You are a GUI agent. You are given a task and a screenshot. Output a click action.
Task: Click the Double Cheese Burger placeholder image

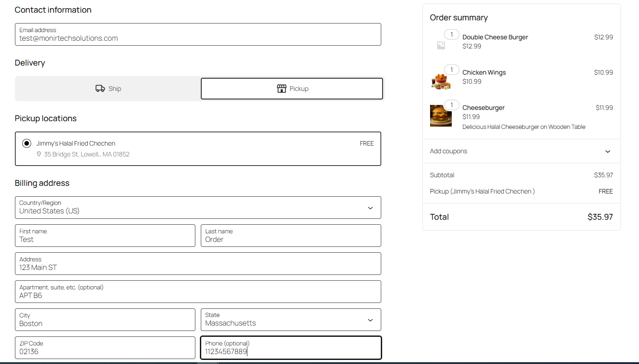tap(441, 45)
